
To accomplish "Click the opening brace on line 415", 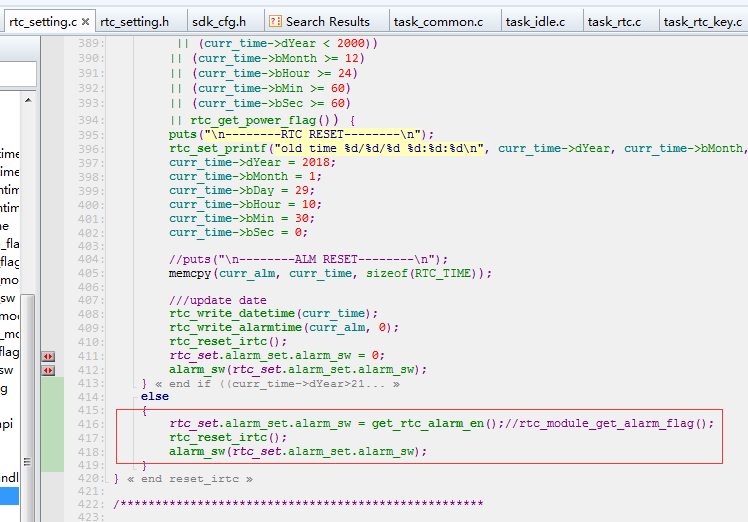I will [x=144, y=411].
